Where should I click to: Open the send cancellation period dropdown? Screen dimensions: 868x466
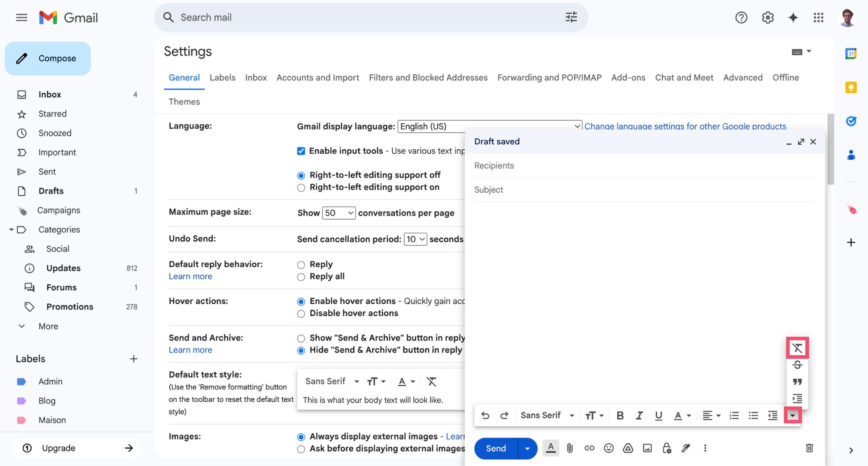[415, 239]
